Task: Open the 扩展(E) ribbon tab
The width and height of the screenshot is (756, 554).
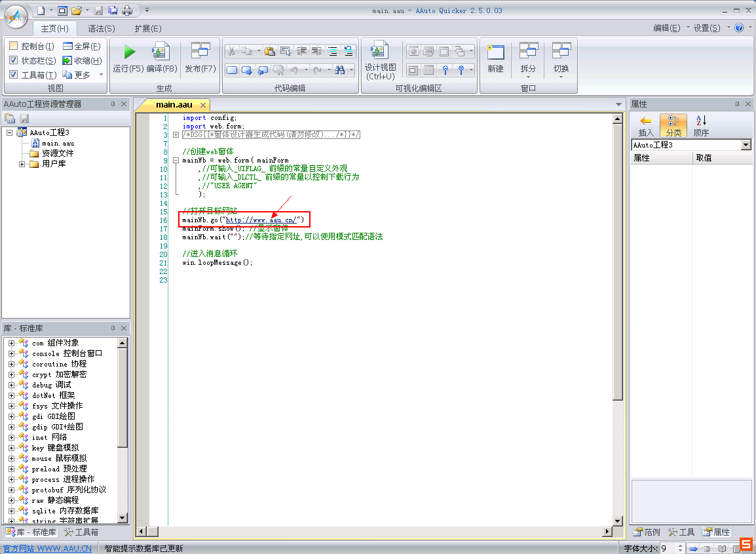Action: pyautogui.click(x=147, y=28)
